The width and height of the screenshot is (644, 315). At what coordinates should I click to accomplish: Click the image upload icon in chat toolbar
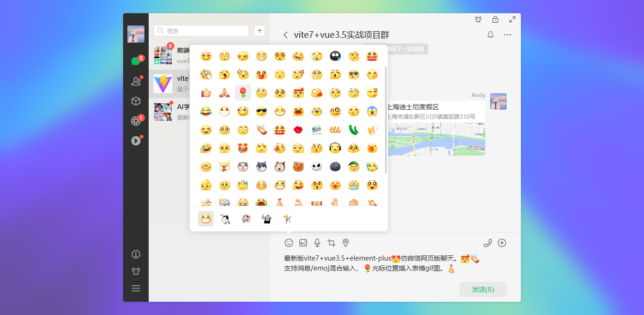(303, 243)
